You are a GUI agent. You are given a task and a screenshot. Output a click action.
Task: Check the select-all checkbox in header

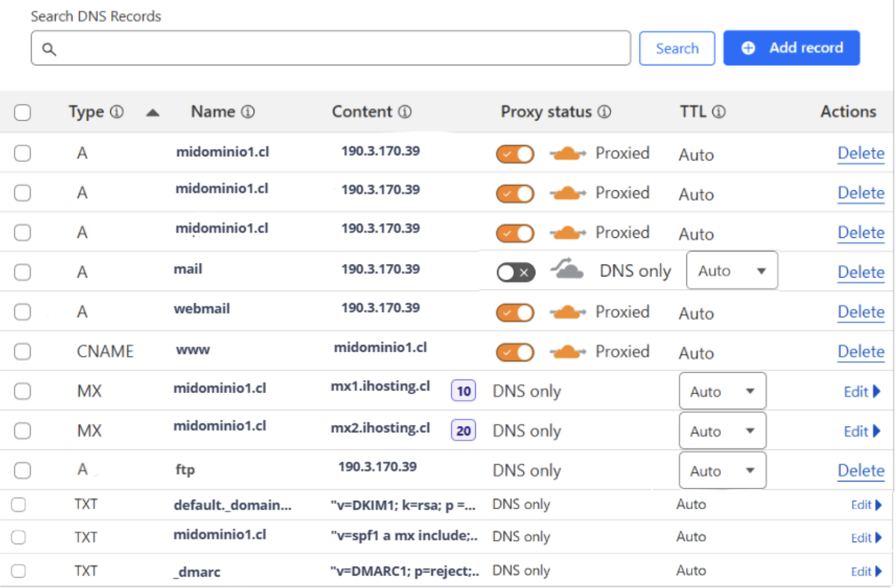(23, 112)
